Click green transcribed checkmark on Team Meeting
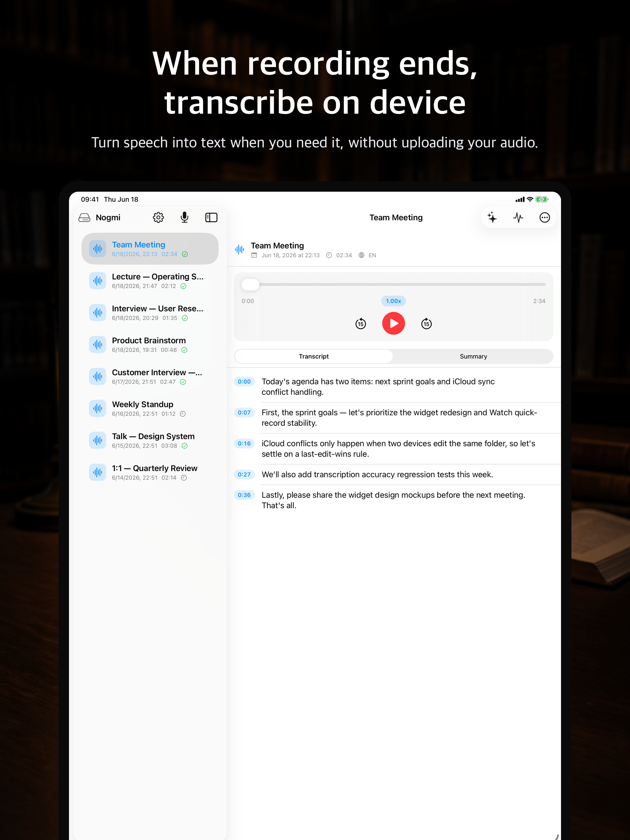 click(185, 255)
